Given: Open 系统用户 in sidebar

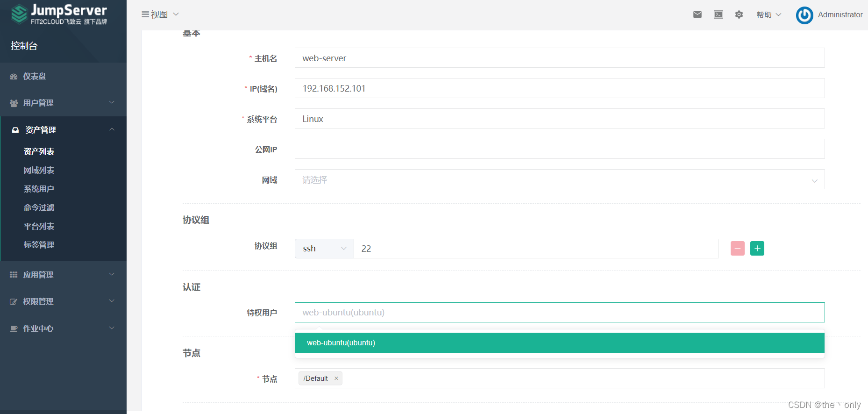Looking at the screenshot, I should point(39,189).
